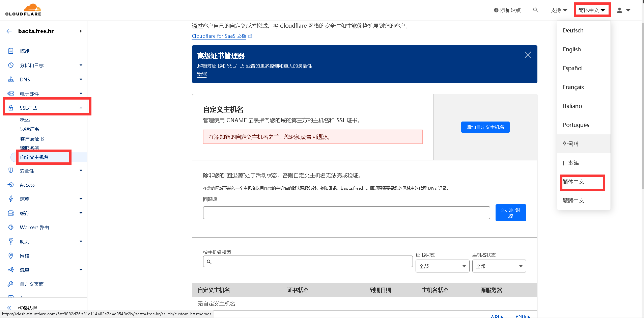Select the 速度 lightning icon
The image size is (644, 318).
[10, 199]
